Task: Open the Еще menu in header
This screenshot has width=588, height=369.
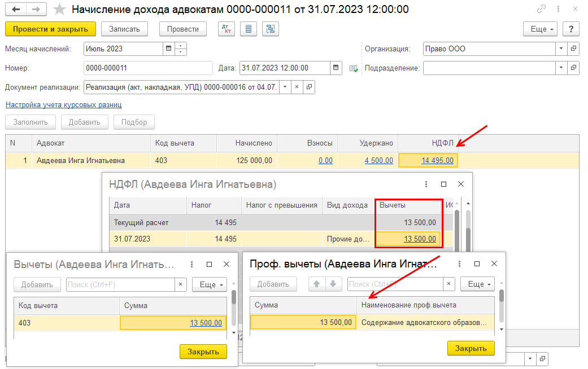Action: tap(541, 29)
